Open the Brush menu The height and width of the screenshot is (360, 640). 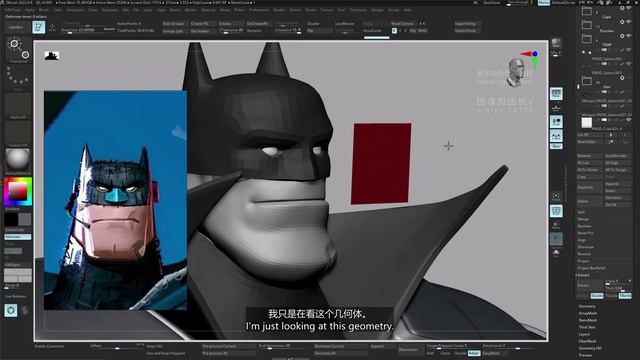point(43,10)
